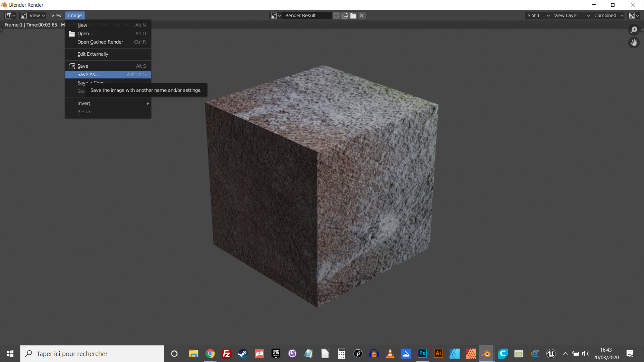
Task: Open the editor type selector
Action: click(10, 15)
